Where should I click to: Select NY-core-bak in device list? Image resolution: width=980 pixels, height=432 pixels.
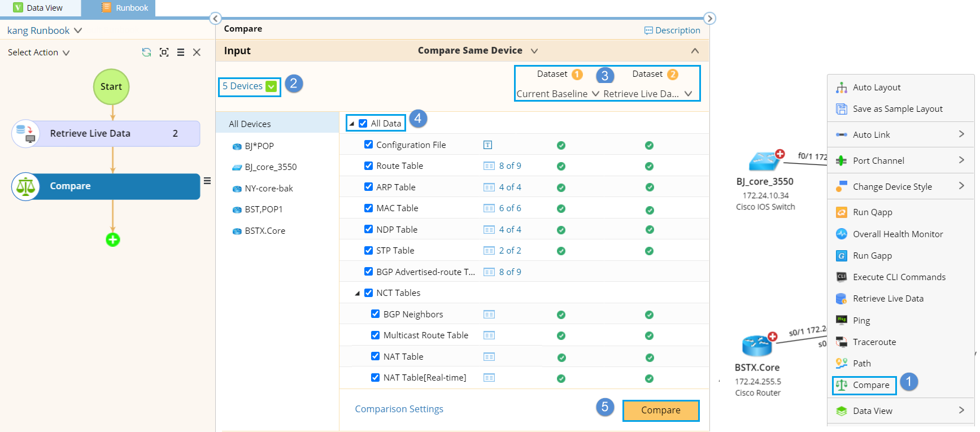click(x=269, y=189)
